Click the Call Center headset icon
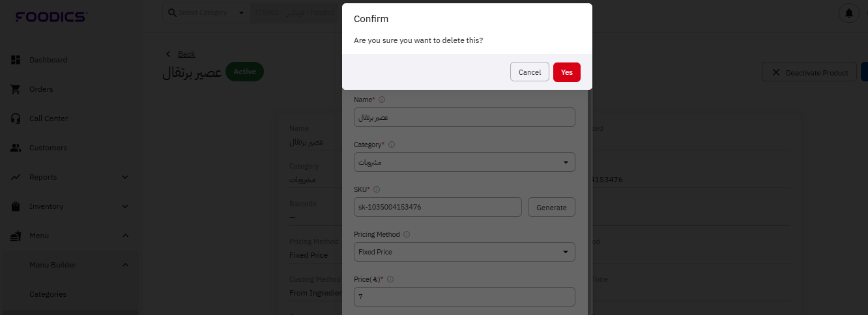Screen dimensions: 868x315 pyautogui.click(x=16, y=118)
